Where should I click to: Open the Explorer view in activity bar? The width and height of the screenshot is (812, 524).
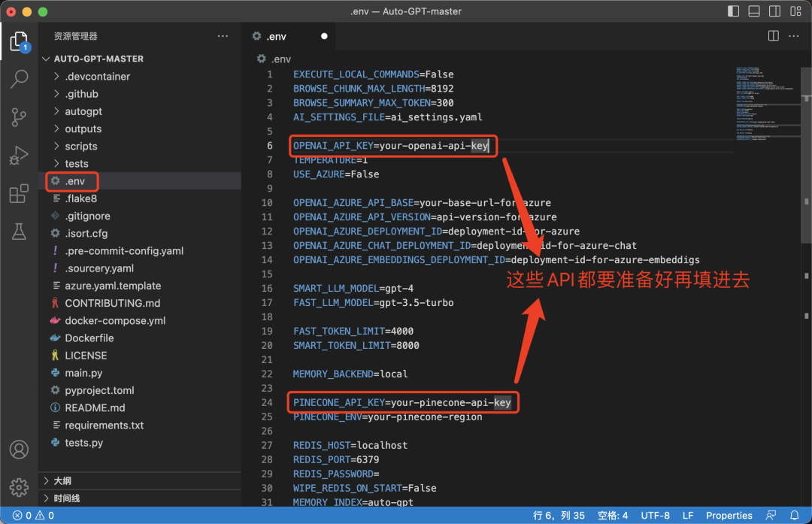tap(19, 41)
